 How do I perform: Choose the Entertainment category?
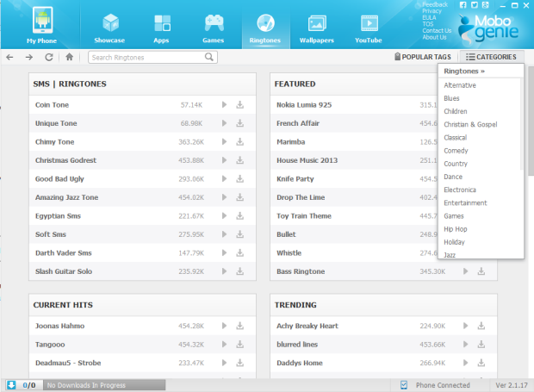tap(465, 203)
